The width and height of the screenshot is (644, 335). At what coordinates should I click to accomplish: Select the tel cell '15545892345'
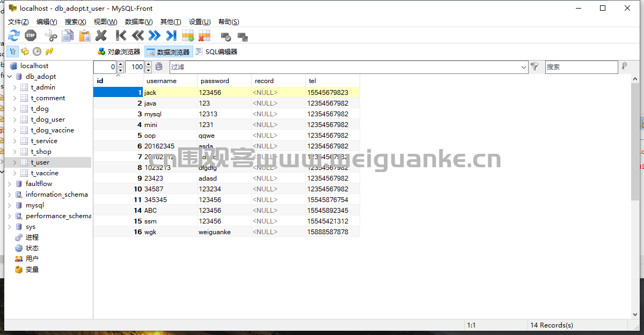click(333, 211)
